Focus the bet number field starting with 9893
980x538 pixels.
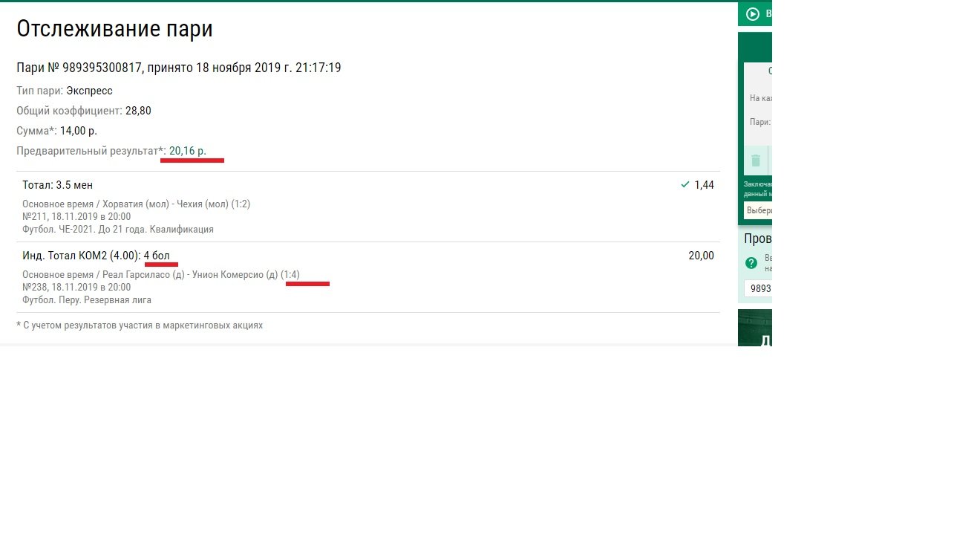pyautogui.click(x=759, y=288)
